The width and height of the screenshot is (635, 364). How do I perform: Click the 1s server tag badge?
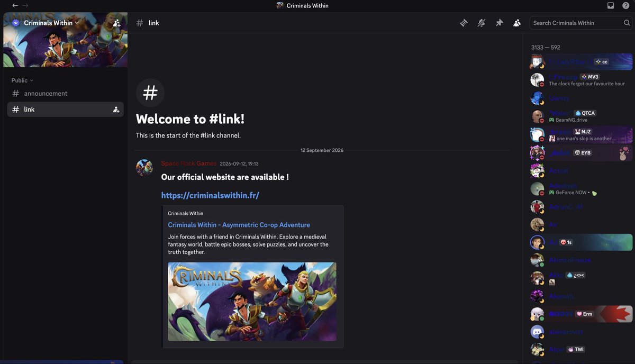566,242
